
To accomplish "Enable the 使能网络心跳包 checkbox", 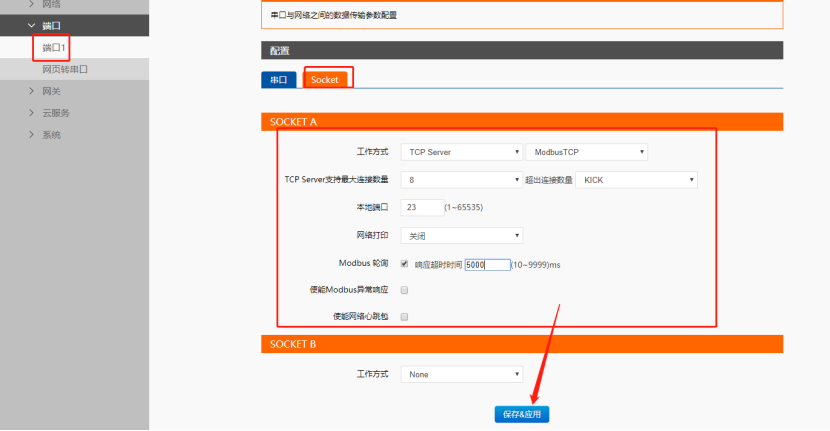I will 405,316.
